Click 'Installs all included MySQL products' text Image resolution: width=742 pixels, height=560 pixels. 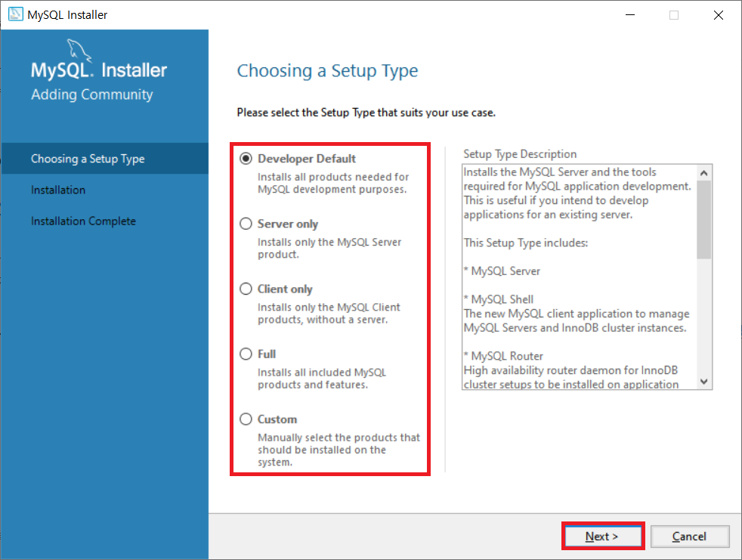point(321,378)
